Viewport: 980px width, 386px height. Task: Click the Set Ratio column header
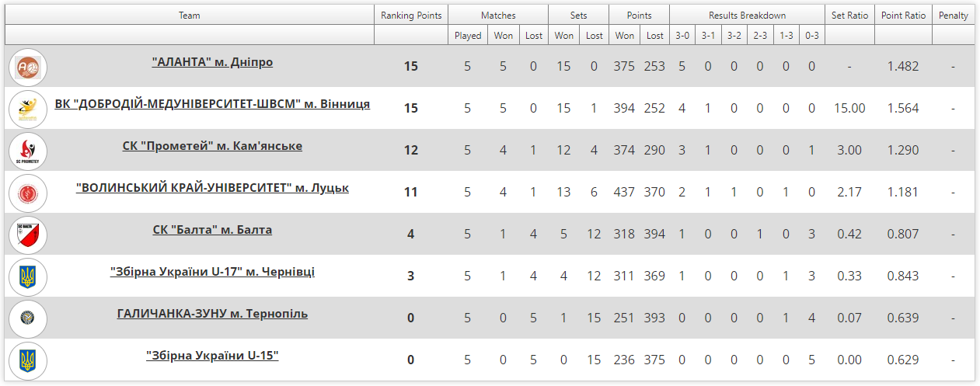coord(849,16)
